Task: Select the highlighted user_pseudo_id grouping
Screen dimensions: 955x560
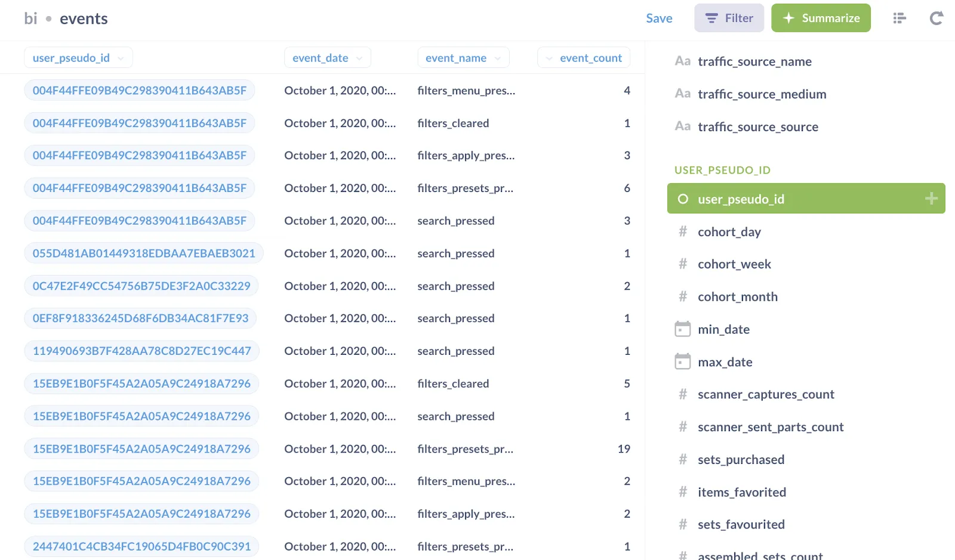Action: point(741,199)
